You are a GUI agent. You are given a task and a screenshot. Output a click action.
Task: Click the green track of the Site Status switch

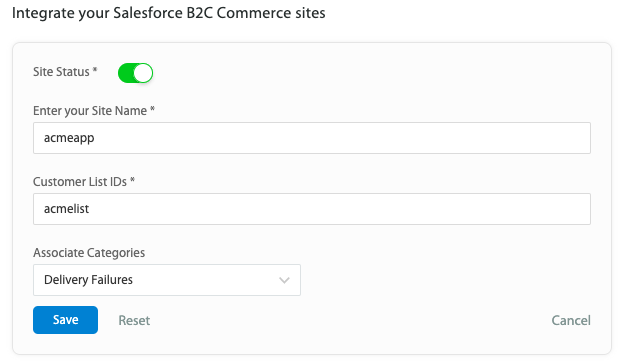(125, 73)
